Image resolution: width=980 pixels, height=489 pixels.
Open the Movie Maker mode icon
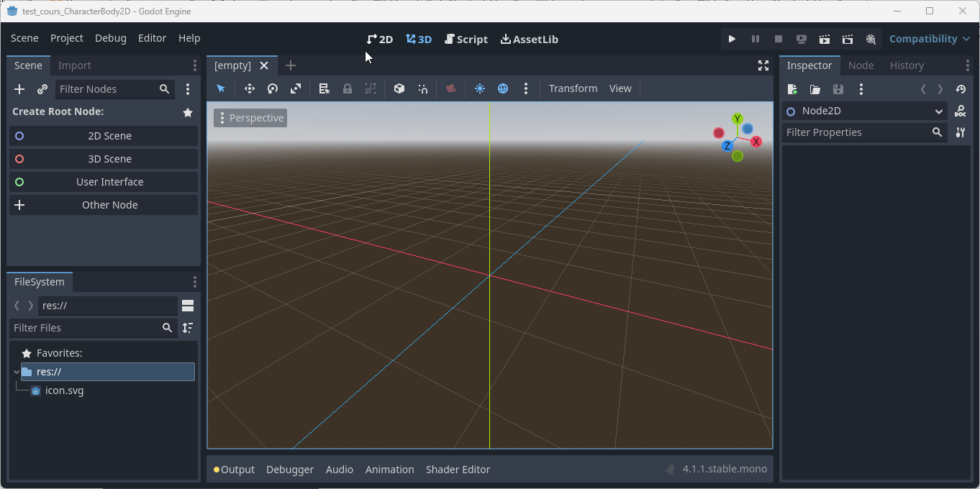click(871, 39)
